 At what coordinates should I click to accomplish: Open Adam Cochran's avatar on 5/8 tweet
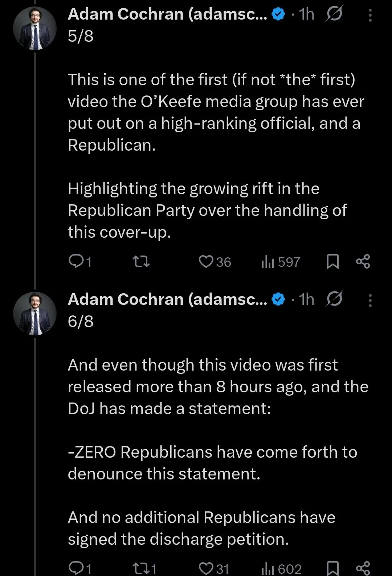pos(35,28)
